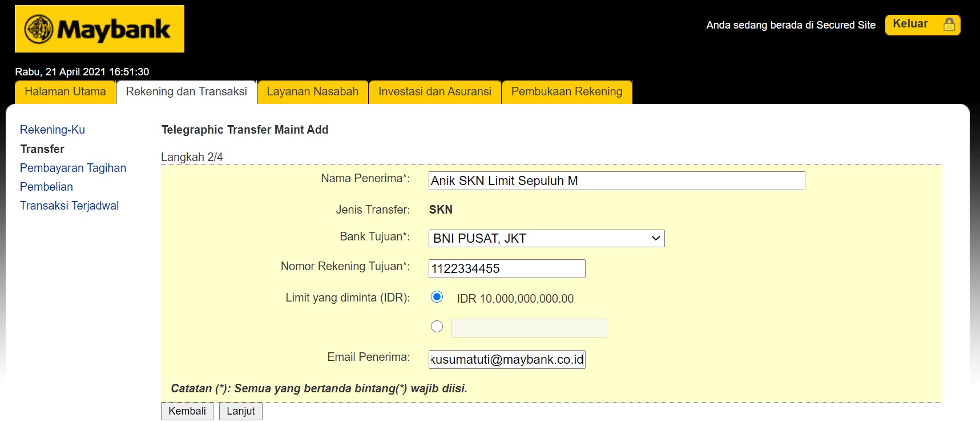The height and width of the screenshot is (422, 980).
Task: Click the Lanjut button
Action: (241, 412)
